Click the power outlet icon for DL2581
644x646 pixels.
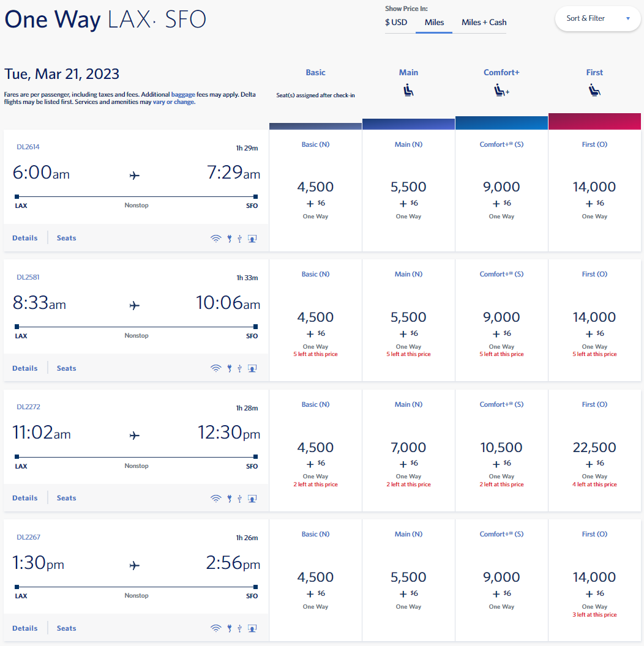230,368
